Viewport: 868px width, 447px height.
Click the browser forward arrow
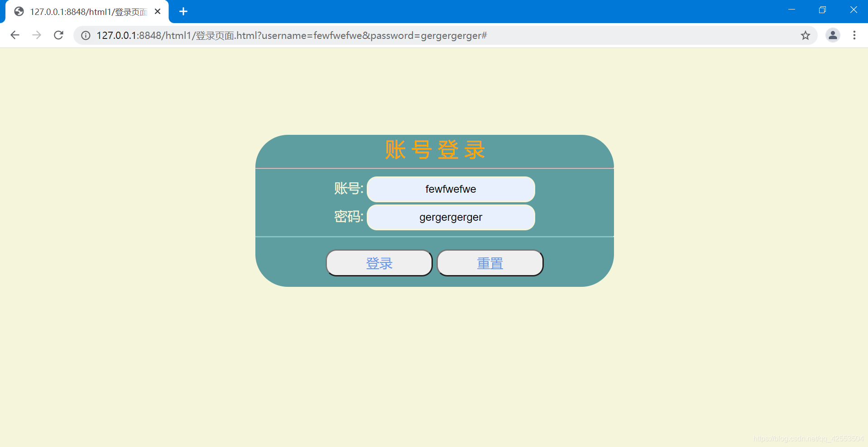[37, 35]
